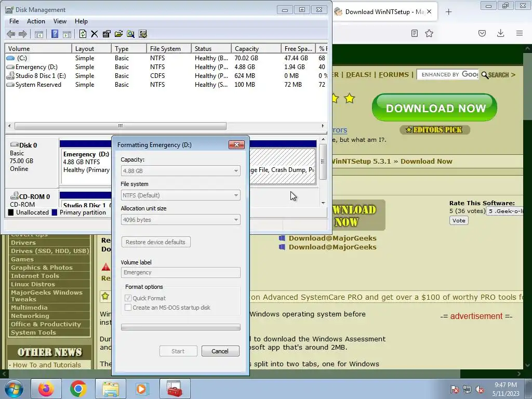Click the muted volume tray icon

tap(480, 389)
